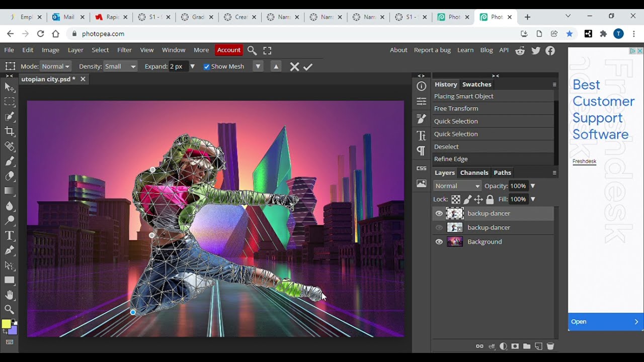Screen dimensions: 644x362
Task: Open the Density dropdown set to Small
Action: (120, 66)
